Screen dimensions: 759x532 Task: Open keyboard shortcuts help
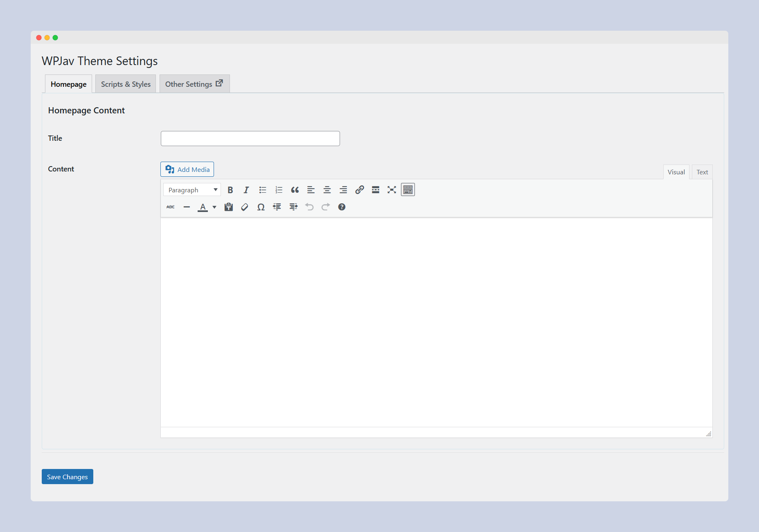coord(342,207)
